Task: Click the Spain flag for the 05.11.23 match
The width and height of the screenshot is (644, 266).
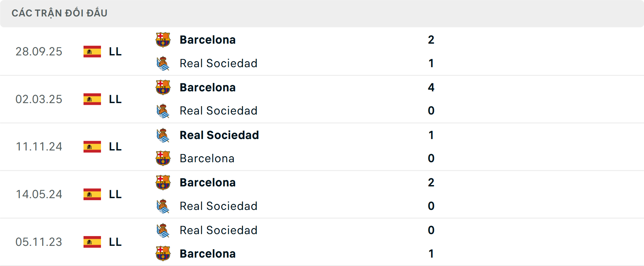Action: (x=92, y=242)
